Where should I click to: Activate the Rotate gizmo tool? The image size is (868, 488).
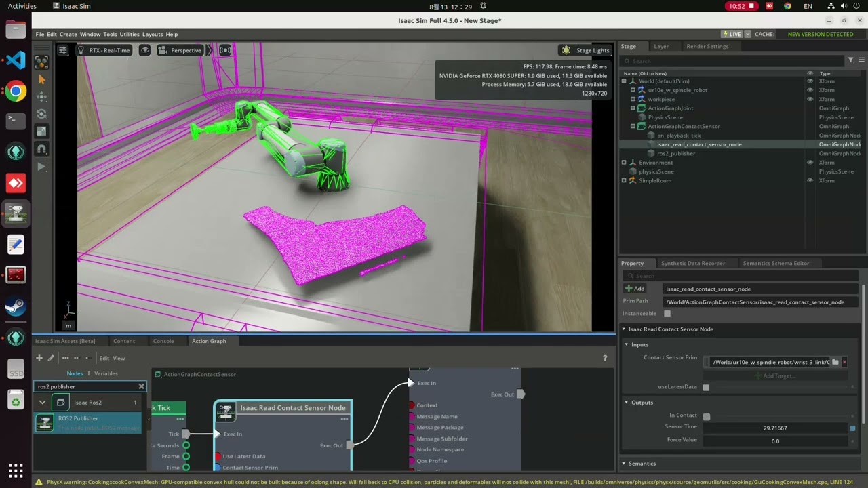click(41, 114)
